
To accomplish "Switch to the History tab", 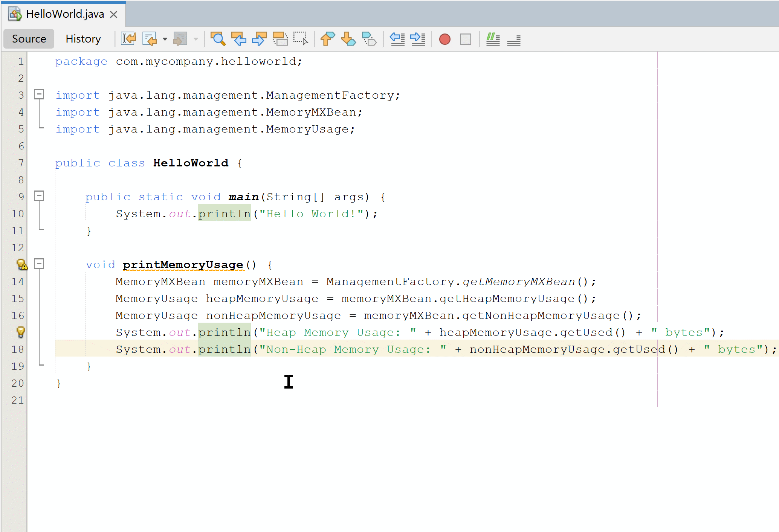I will pyautogui.click(x=82, y=38).
